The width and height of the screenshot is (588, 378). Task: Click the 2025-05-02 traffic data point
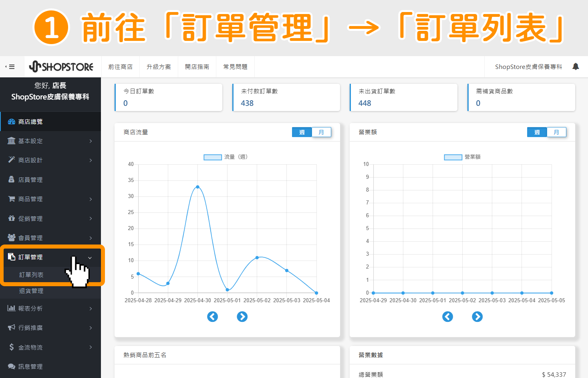(x=257, y=258)
